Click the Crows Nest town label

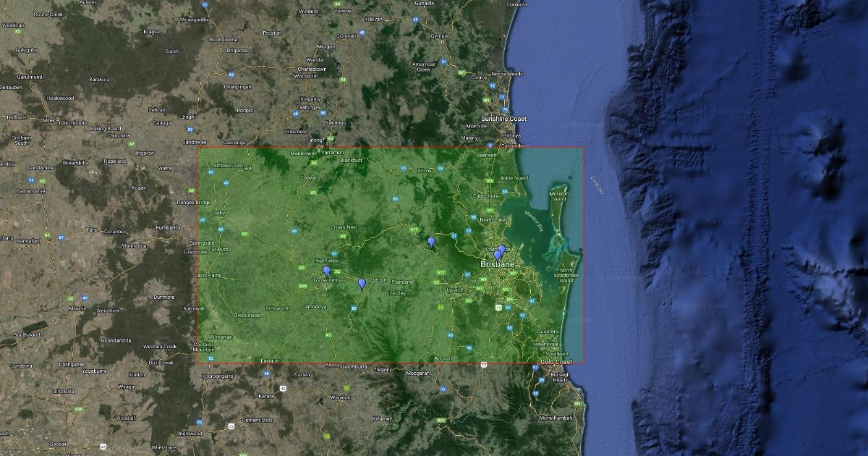click(x=344, y=227)
